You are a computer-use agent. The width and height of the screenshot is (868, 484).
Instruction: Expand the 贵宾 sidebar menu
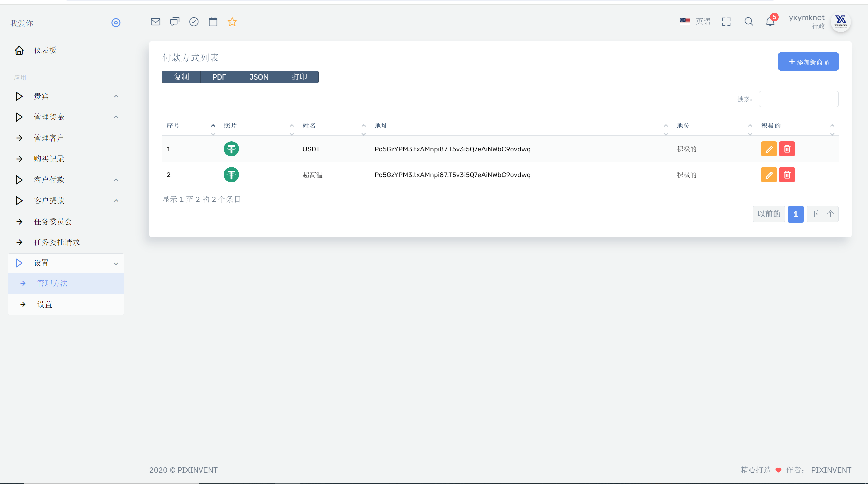tap(66, 96)
